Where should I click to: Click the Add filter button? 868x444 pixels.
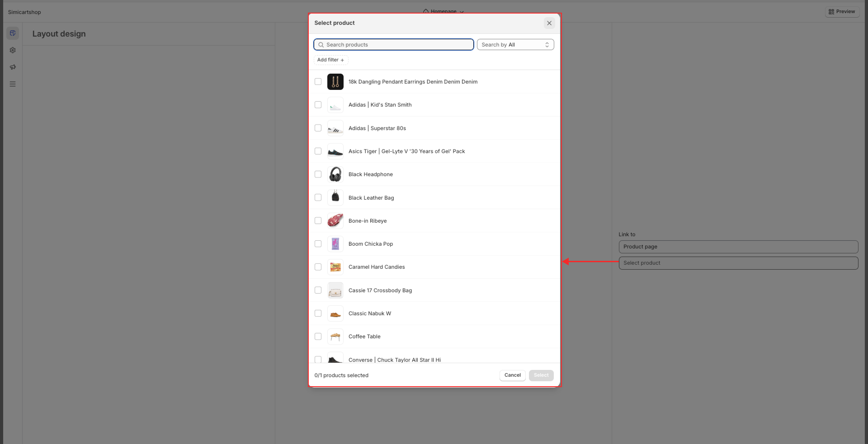coord(330,60)
